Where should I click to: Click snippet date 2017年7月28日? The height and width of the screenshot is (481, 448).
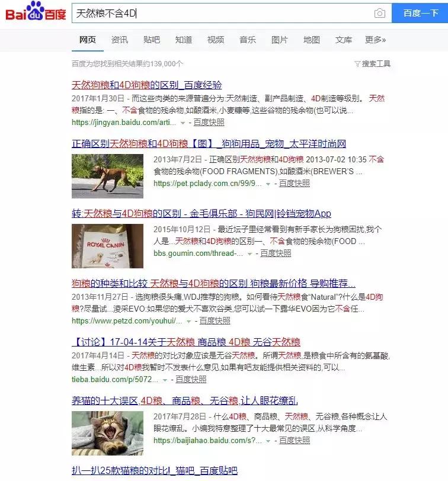click(x=180, y=416)
